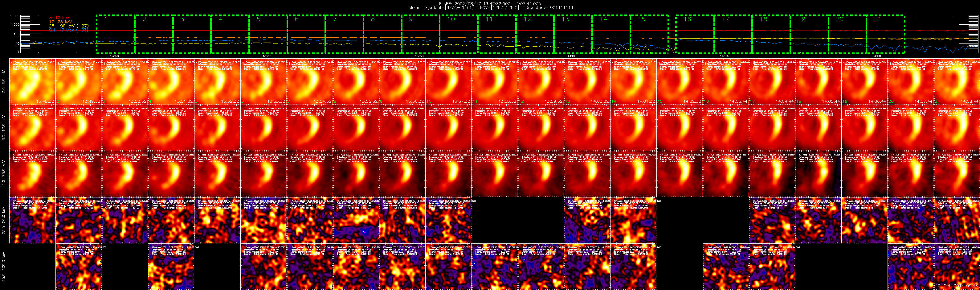Open the image stamped 14:04:44
The image size is (980, 290).
[772, 81]
